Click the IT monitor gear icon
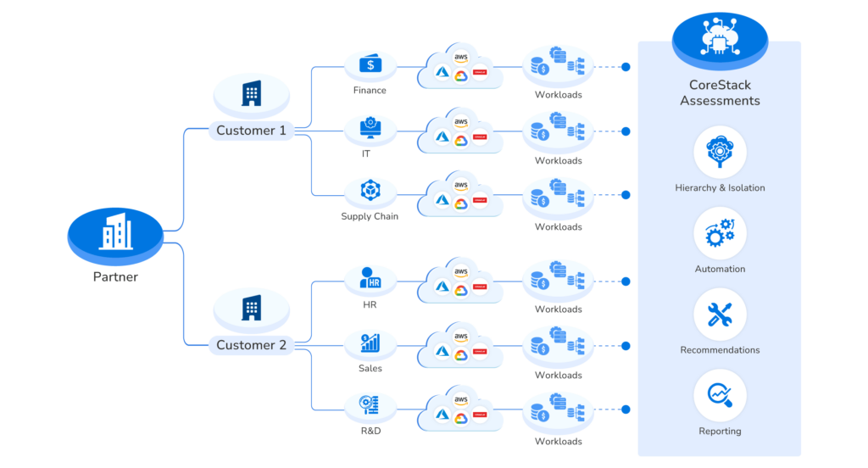The width and height of the screenshot is (868, 468). tap(370, 128)
